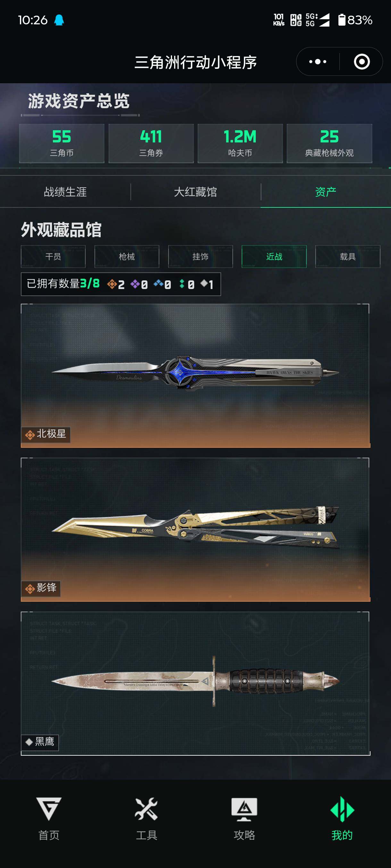Filter collection by 枪械
Viewport: 391px width, 868px height.
[x=127, y=256]
